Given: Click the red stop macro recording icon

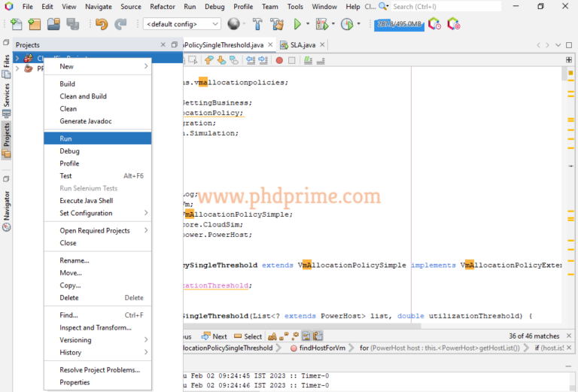Looking at the screenshot, I should click(x=280, y=60).
